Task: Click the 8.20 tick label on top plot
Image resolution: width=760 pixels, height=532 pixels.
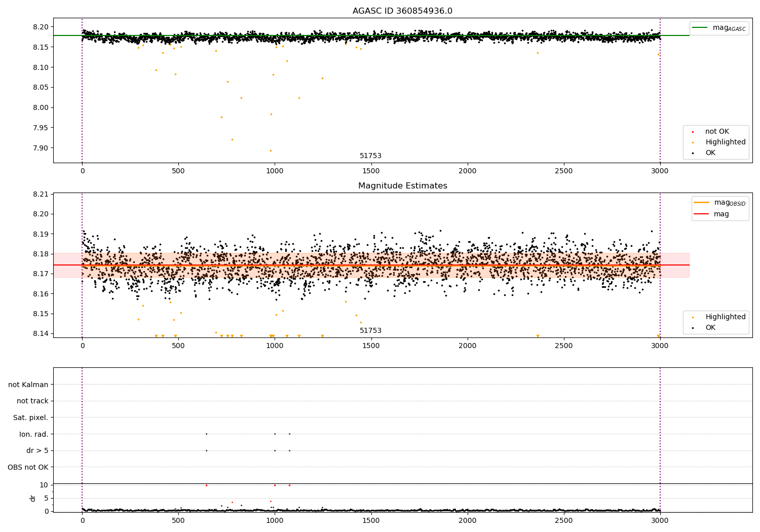Action: coord(41,27)
